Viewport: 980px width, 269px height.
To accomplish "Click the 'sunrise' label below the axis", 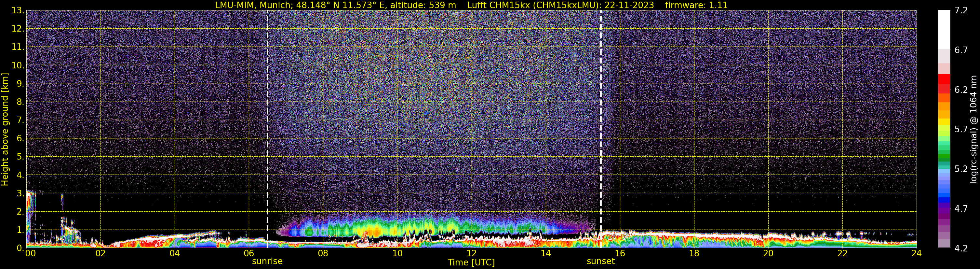I will [x=267, y=262].
